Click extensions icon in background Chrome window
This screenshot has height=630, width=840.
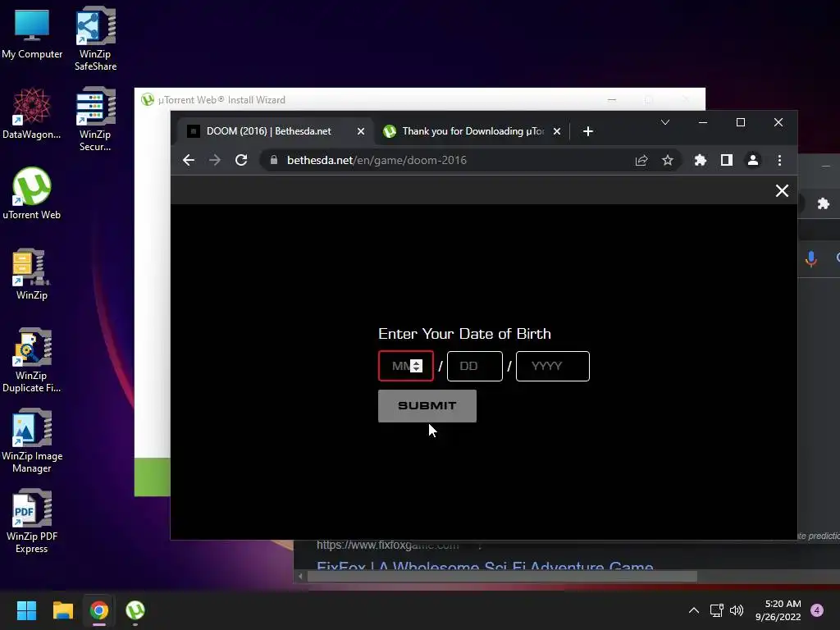pyautogui.click(x=824, y=203)
